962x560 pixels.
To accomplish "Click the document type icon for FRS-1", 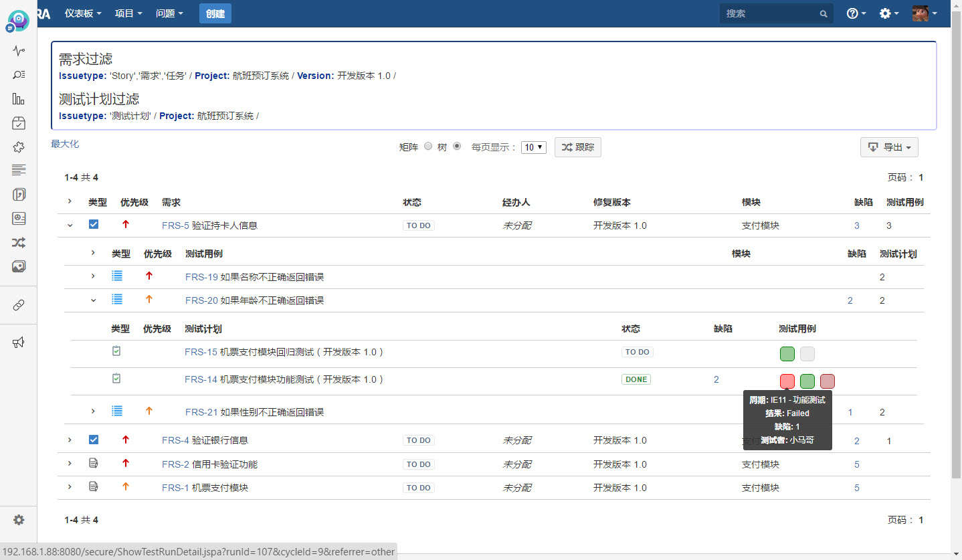I will tap(94, 486).
